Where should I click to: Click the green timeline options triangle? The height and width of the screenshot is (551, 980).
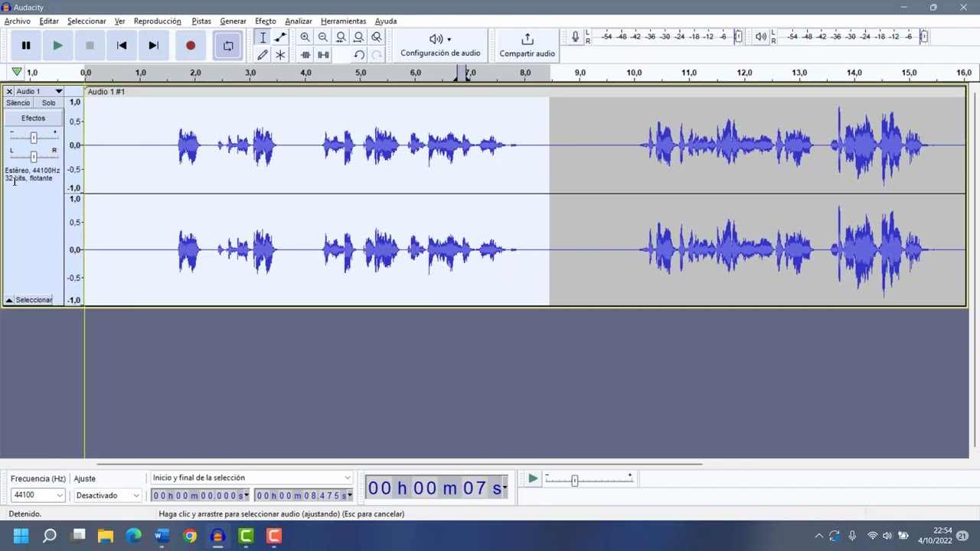[x=17, y=72]
